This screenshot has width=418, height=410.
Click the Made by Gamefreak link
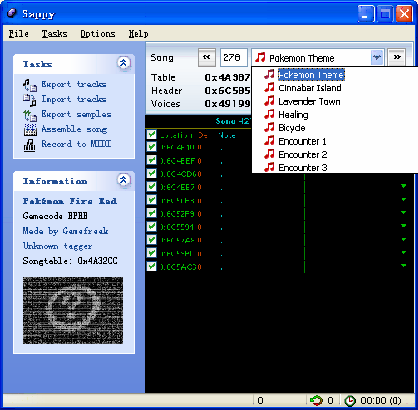(65, 231)
